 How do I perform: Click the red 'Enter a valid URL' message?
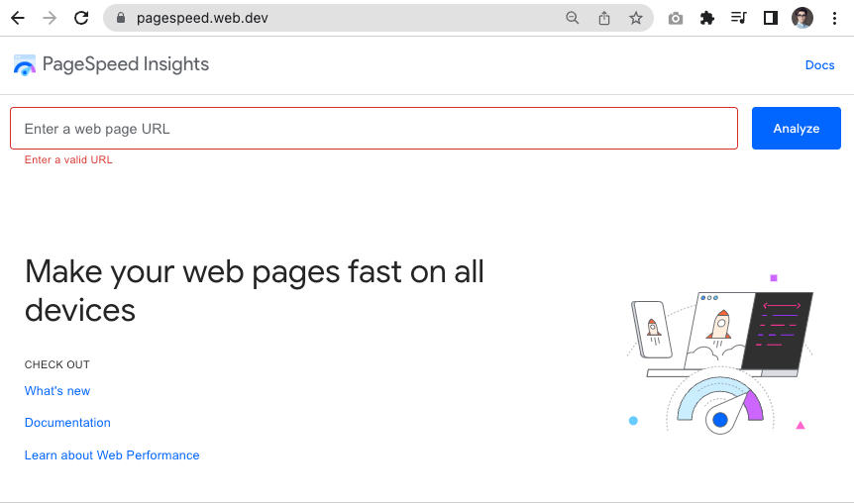point(68,159)
